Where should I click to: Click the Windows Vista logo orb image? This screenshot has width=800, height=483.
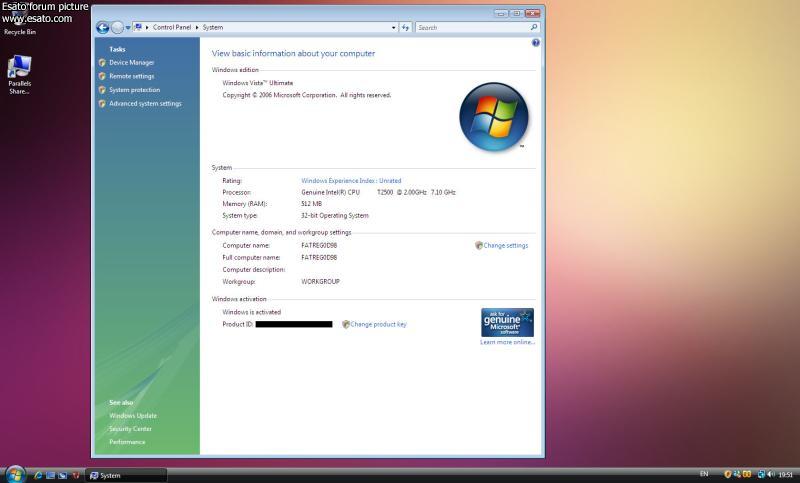coord(494,117)
